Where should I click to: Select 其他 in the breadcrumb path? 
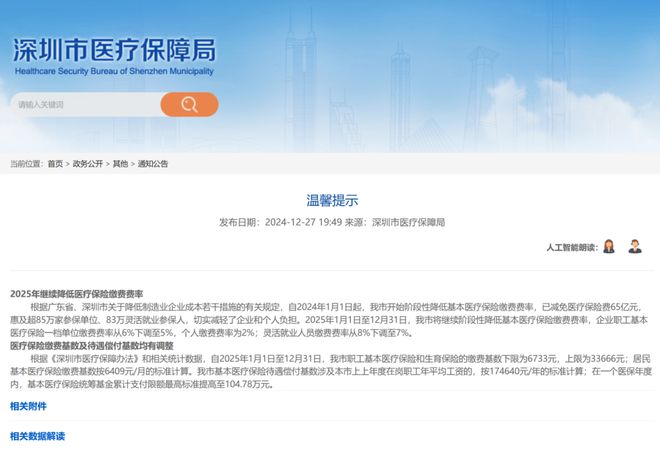[120, 163]
